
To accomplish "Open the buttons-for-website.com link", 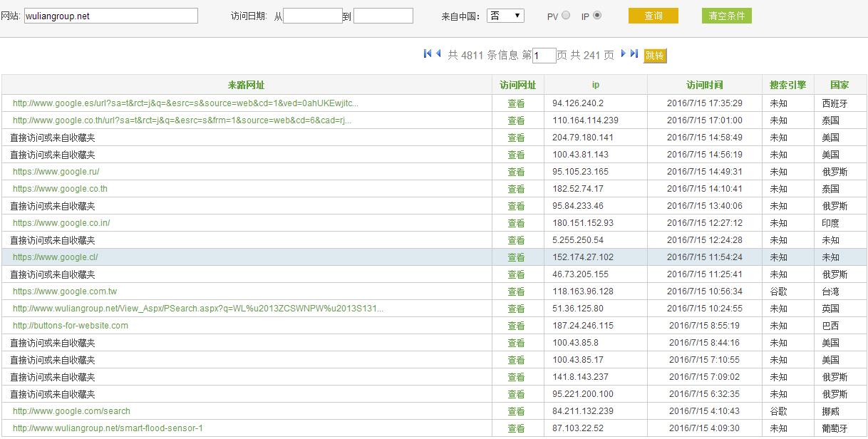I will [x=71, y=326].
